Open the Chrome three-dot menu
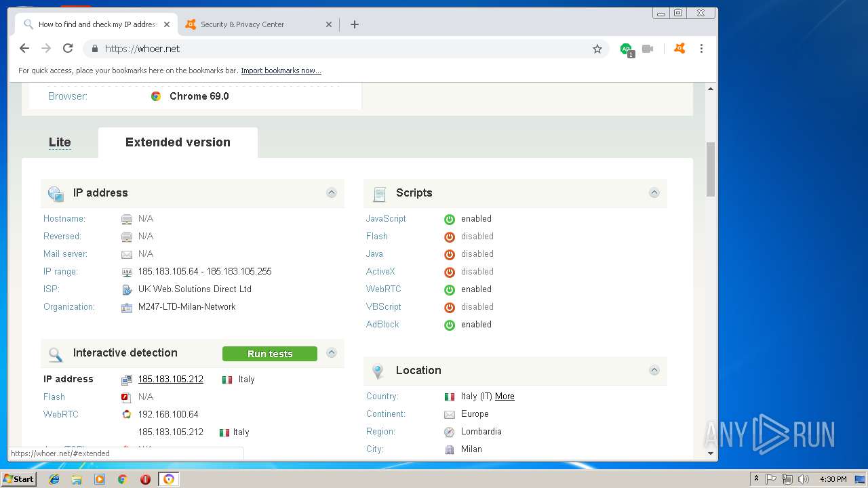 701,49
